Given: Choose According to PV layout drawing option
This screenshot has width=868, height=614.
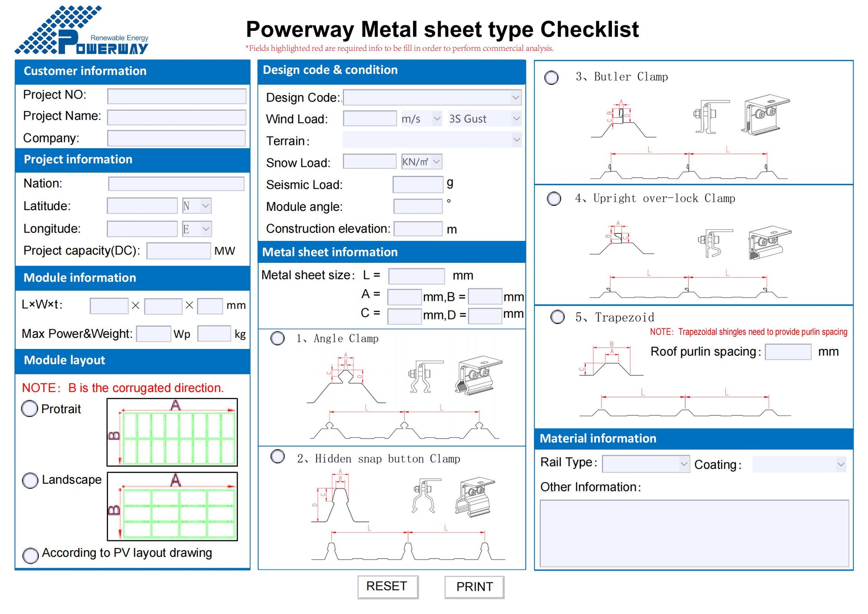Looking at the screenshot, I should (30, 555).
